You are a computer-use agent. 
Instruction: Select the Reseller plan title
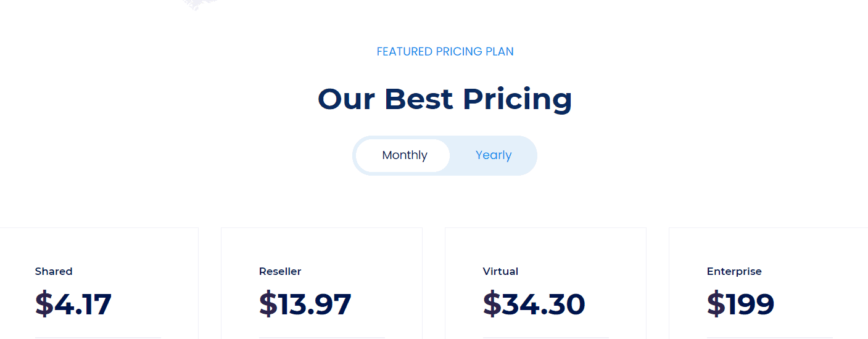(x=280, y=271)
